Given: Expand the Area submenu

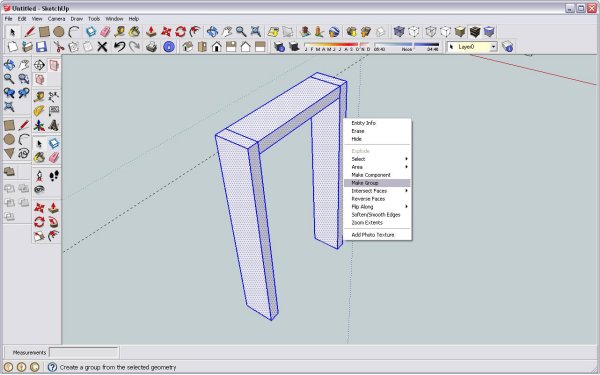Looking at the screenshot, I should (x=377, y=167).
